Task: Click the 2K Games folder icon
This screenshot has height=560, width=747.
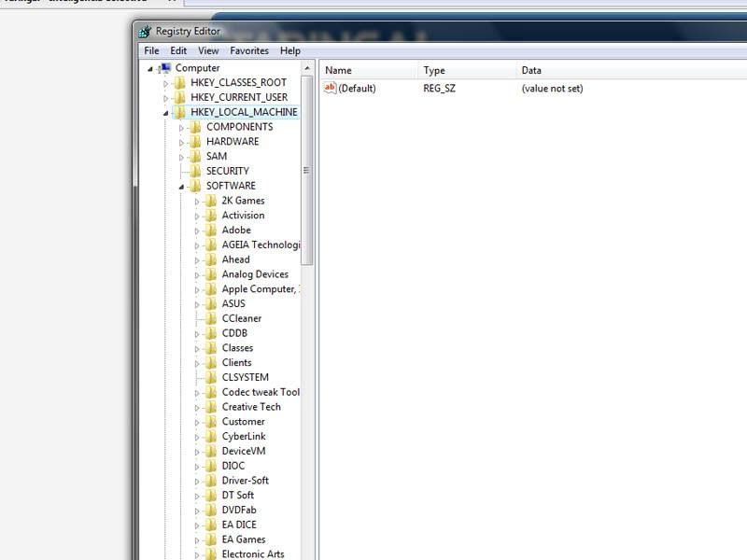Action: 211,201
